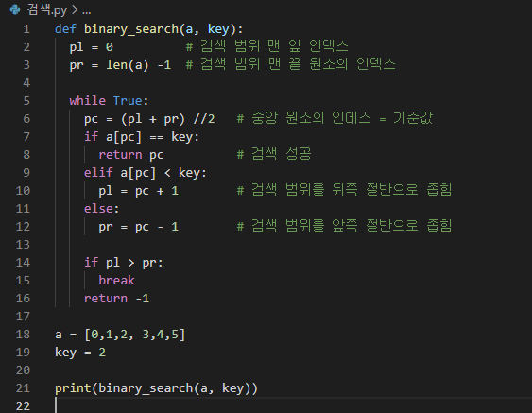This screenshot has width=532, height=413.
Task: Click list '[0,1,2, 3,4,5]' on line 18
Action: click(x=135, y=335)
